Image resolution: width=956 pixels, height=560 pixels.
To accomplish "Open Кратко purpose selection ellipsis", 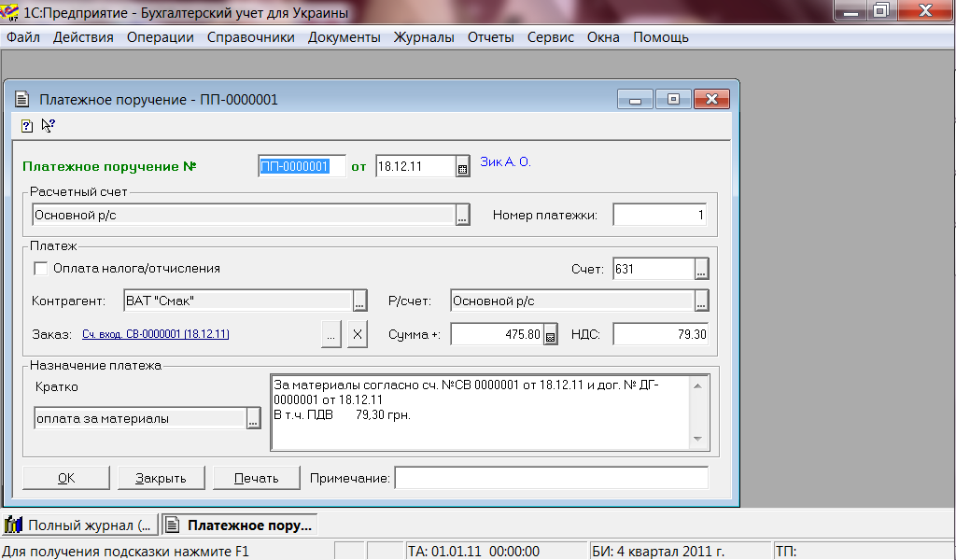I will 253,419.
